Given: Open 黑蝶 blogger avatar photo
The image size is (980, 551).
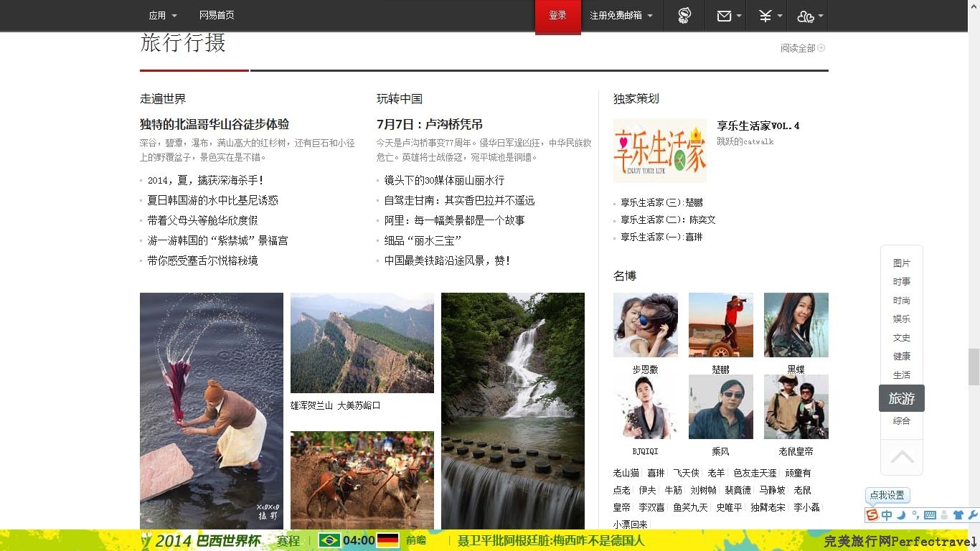Looking at the screenshot, I should [796, 325].
